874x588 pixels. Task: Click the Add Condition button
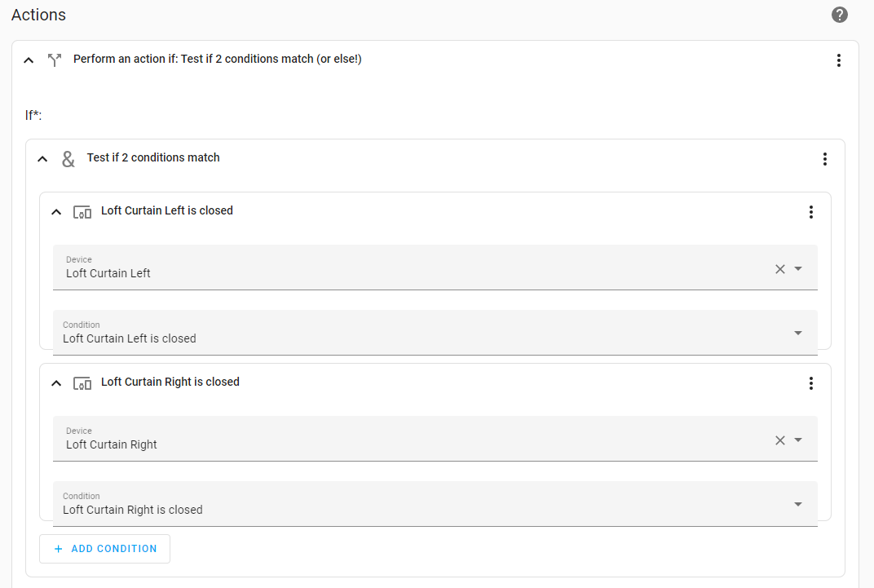[x=104, y=549]
